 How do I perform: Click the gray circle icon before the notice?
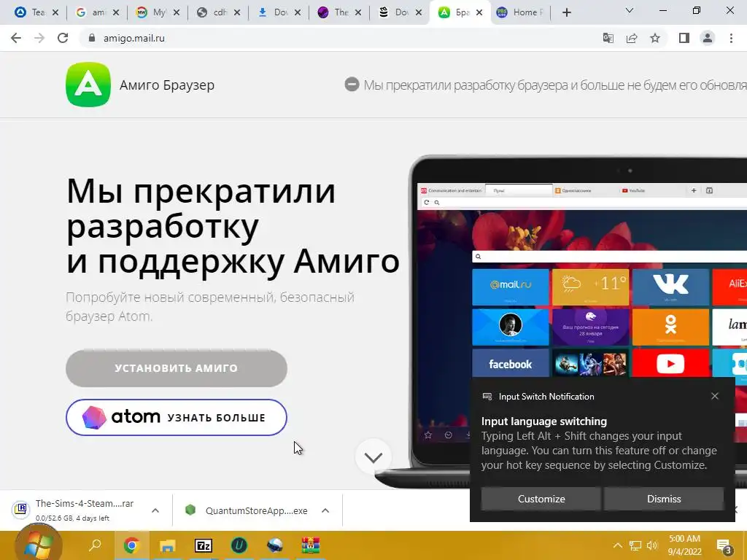[352, 85]
